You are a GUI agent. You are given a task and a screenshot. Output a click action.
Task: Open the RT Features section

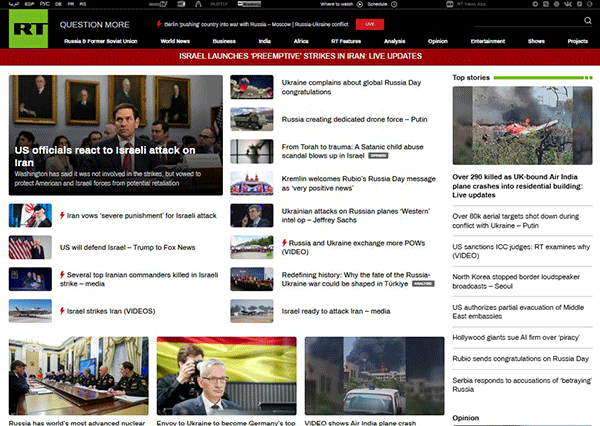[x=346, y=41]
